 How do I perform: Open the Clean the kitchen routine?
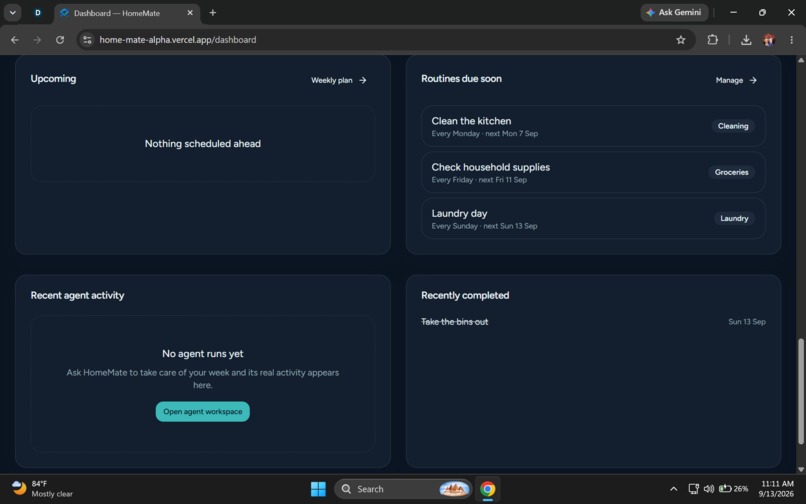(593, 126)
